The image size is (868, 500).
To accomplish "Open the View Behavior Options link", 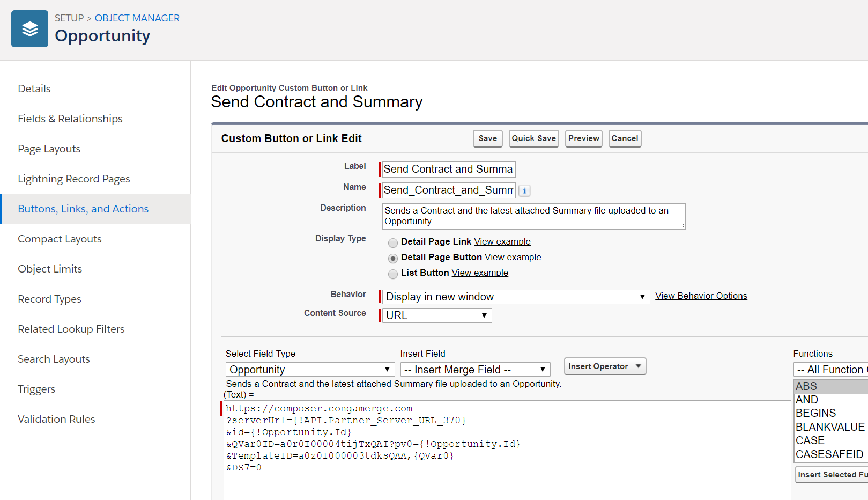I will click(701, 296).
